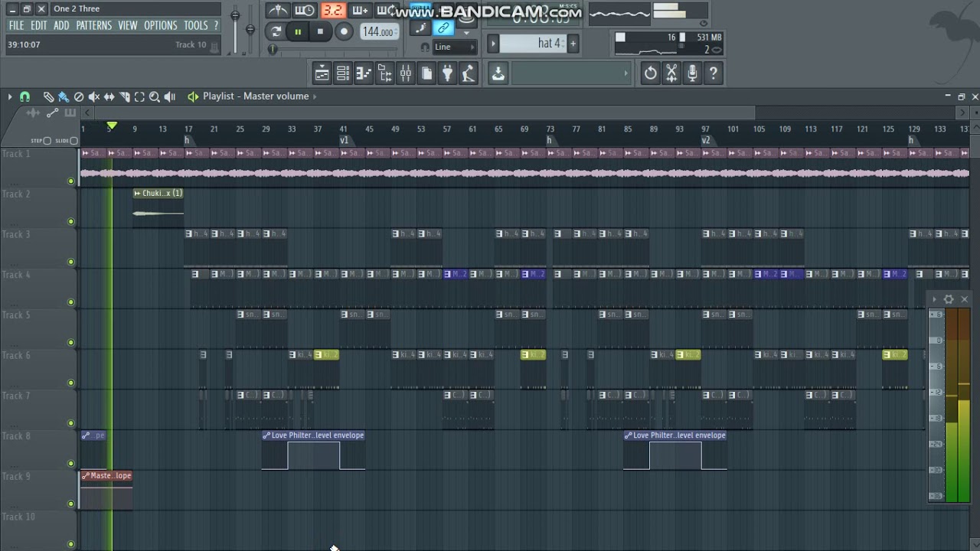Select the Delete tool in playlist
Viewport: 980px width, 551px height.
[79, 96]
